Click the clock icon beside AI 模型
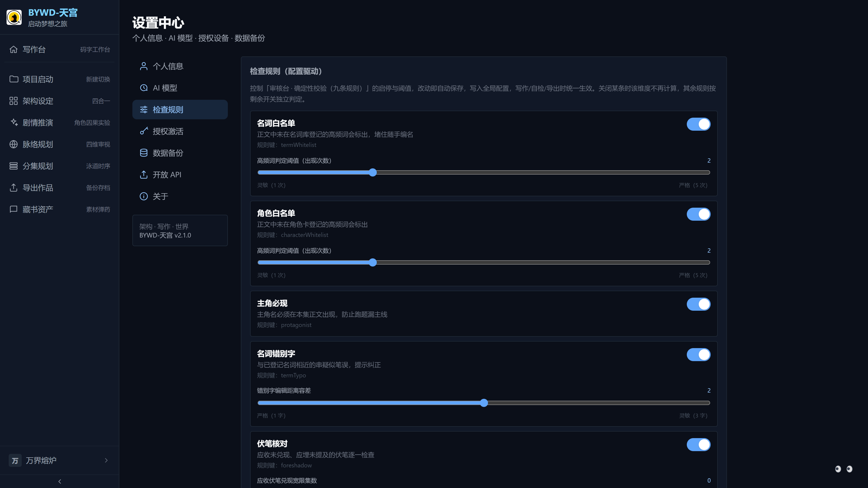The width and height of the screenshot is (868, 488). [143, 88]
